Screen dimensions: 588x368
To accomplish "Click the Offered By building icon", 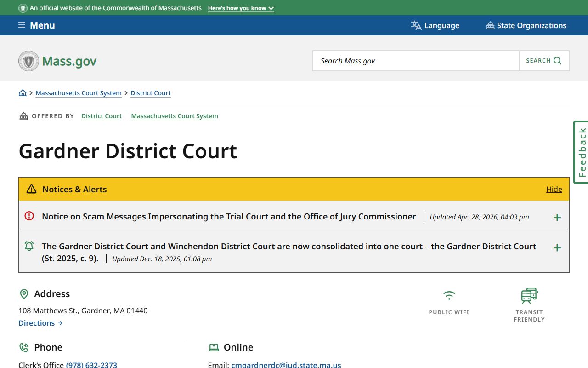I will coord(23,116).
